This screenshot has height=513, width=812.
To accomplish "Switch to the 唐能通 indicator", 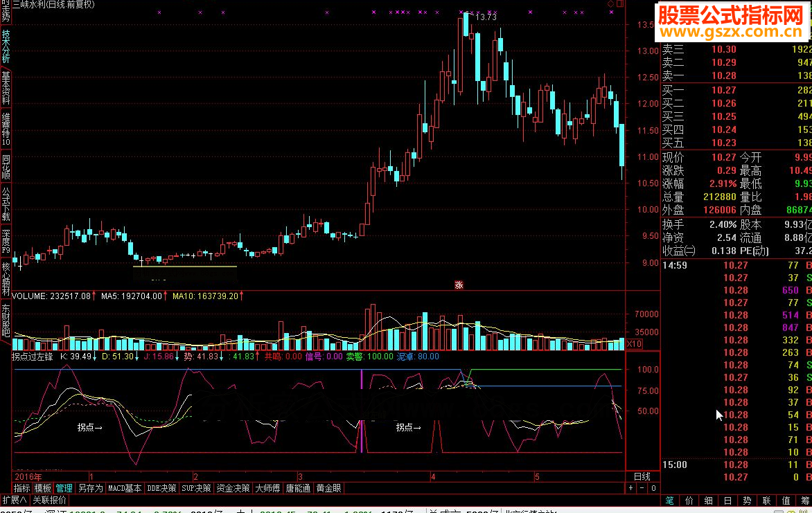I will click(x=299, y=488).
